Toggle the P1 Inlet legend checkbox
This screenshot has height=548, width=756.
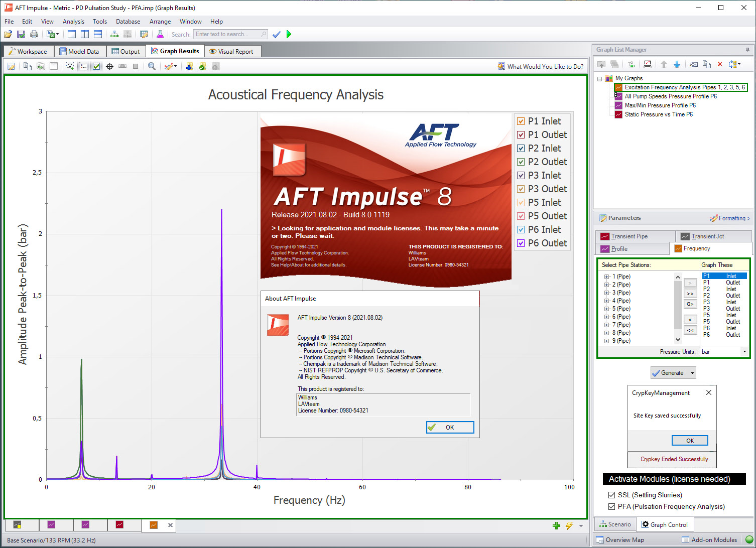521,121
